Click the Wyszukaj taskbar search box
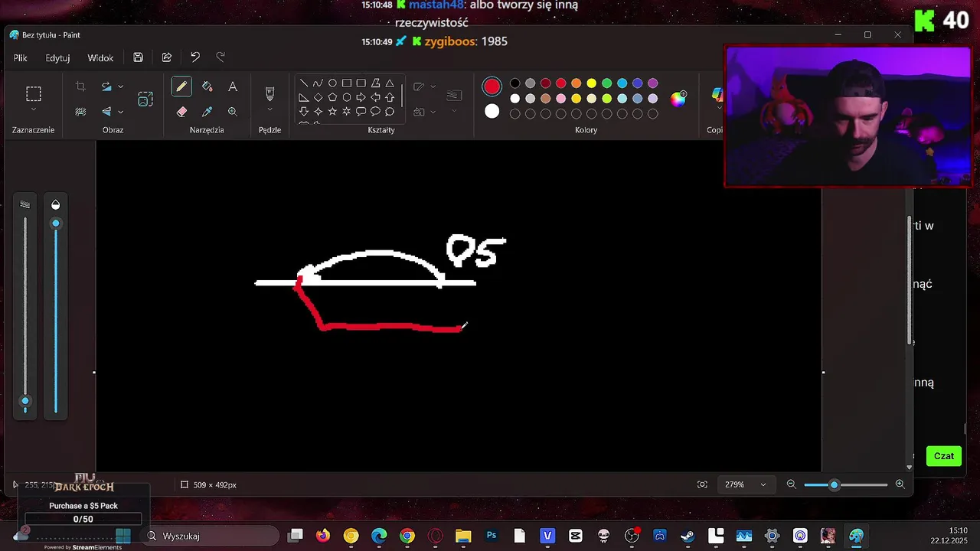This screenshot has width=980, height=551. click(x=211, y=536)
